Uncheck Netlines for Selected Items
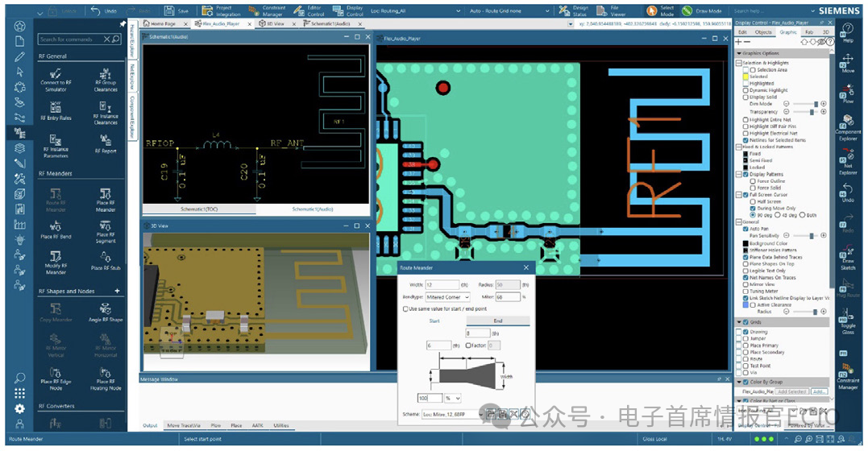This screenshot has height=451, width=868. 745,140
